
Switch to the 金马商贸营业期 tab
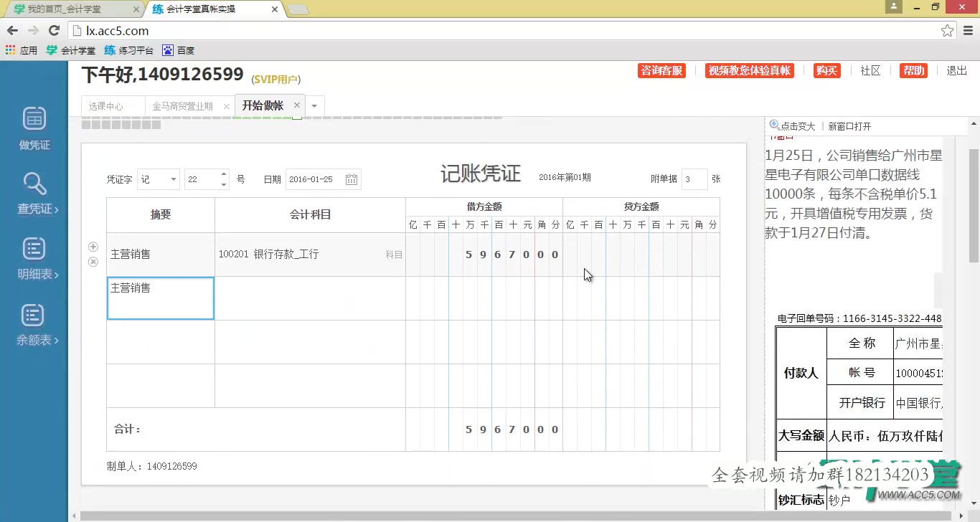(x=185, y=105)
